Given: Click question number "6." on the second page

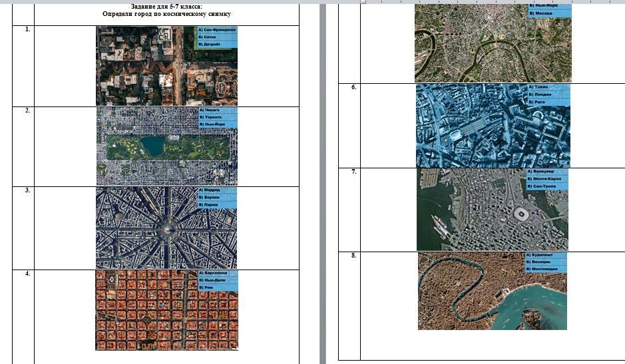Looking at the screenshot, I should point(353,87).
